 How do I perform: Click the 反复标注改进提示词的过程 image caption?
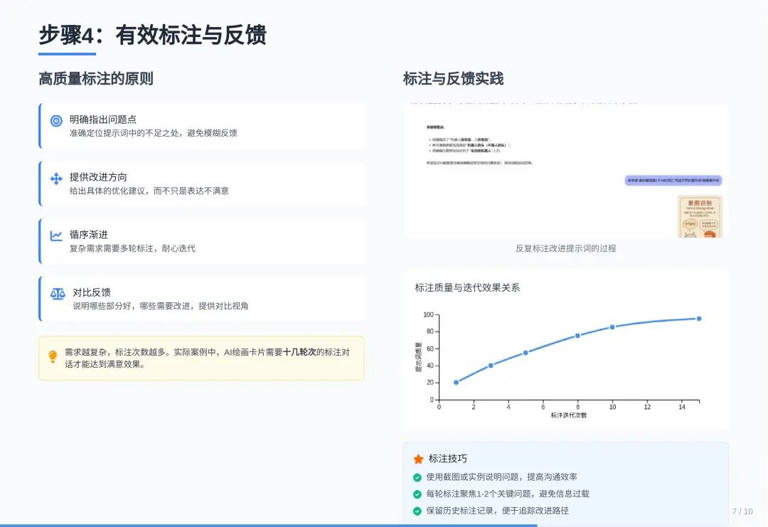click(565, 248)
